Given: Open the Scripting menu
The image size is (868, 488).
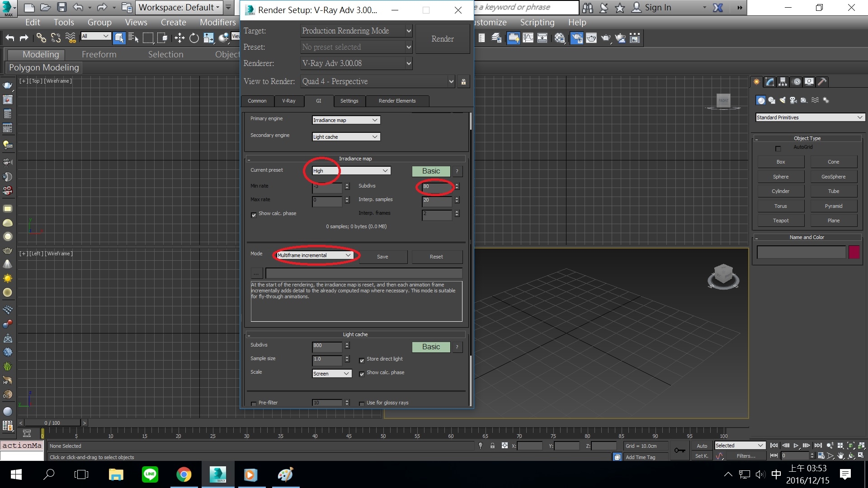Looking at the screenshot, I should coord(537,22).
